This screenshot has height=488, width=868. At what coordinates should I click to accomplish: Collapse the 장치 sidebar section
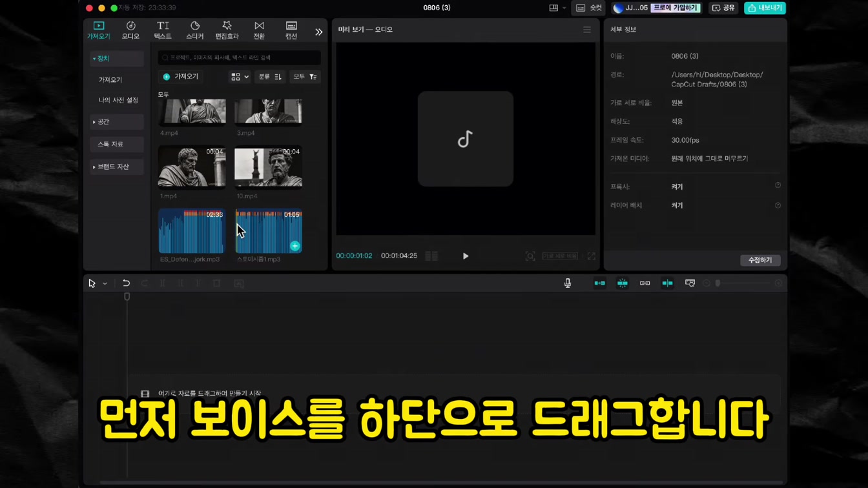click(x=116, y=59)
